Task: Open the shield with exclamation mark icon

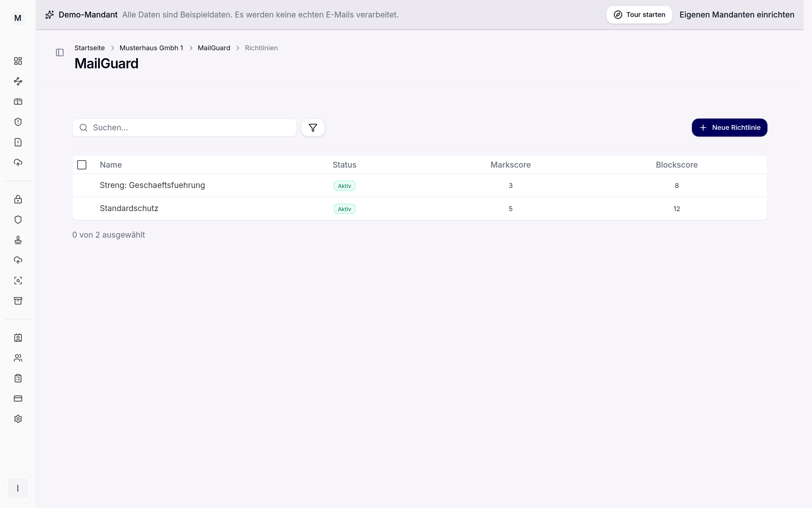Action: pyautogui.click(x=18, y=122)
